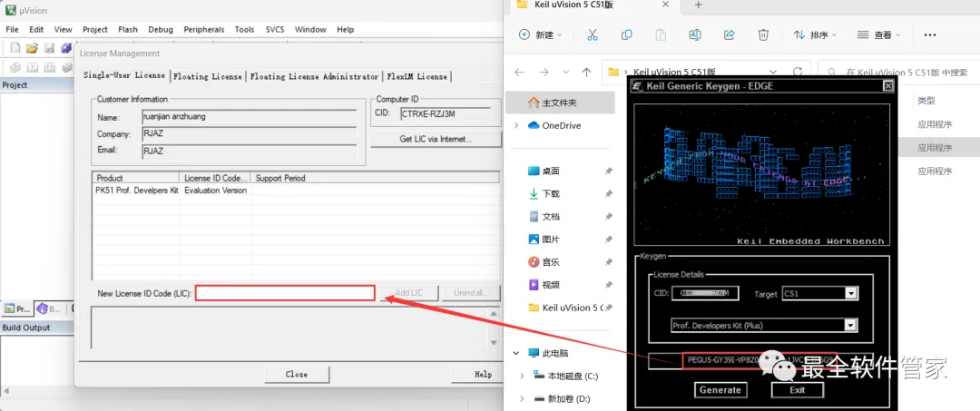Close the Keil uVision 5 C51版 Explorer tab
The width and height of the screenshot is (980, 411).
click(666, 5)
